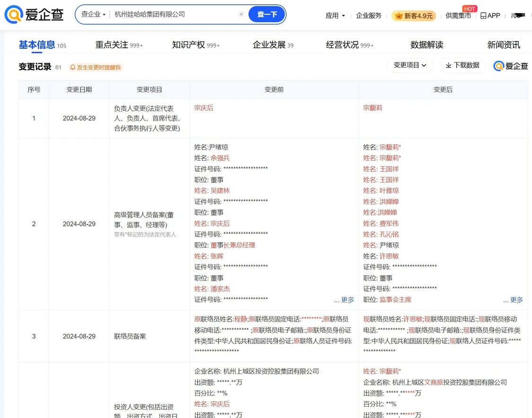Click the 下载数据 download button

[462, 65]
